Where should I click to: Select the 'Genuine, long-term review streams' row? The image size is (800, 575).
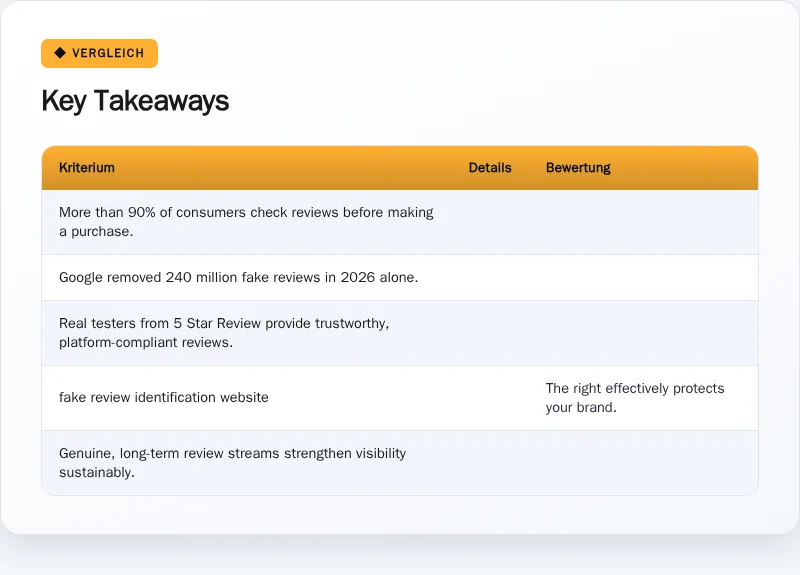tap(400, 463)
